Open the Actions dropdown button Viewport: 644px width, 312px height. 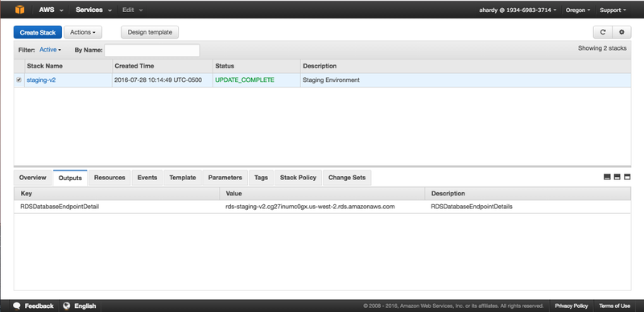pyautogui.click(x=83, y=32)
